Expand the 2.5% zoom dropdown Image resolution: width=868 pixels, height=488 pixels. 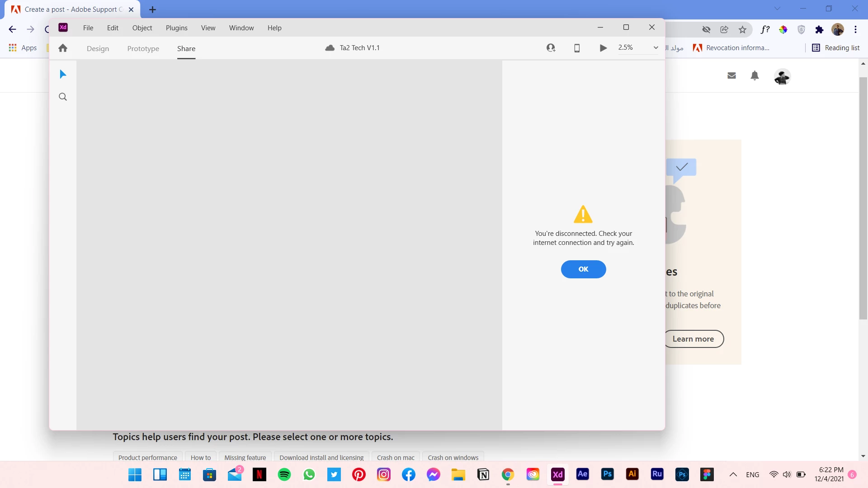[656, 47]
